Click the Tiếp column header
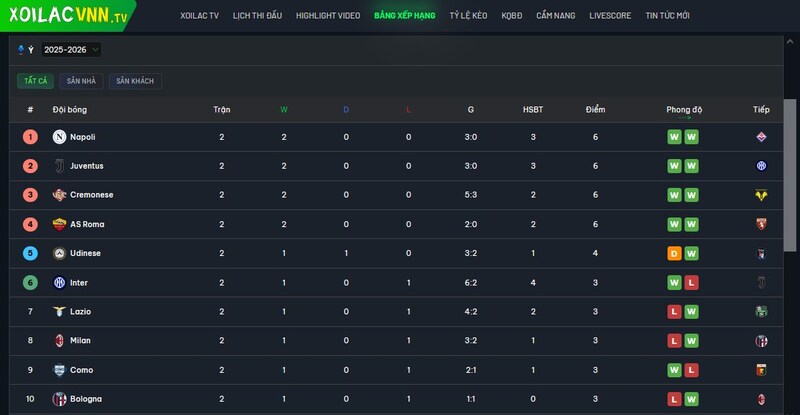The width and height of the screenshot is (800, 415). 761,109
